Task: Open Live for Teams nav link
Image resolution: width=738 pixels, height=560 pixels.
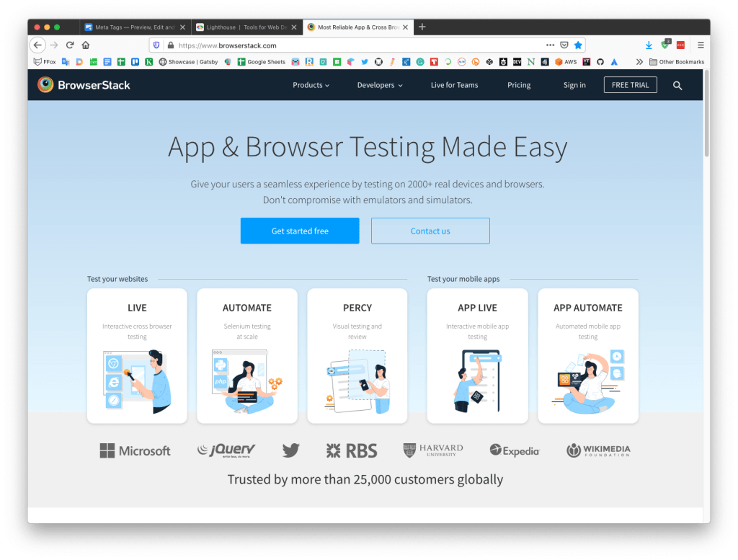Action: pyautogui.click(x=454, y=85)
